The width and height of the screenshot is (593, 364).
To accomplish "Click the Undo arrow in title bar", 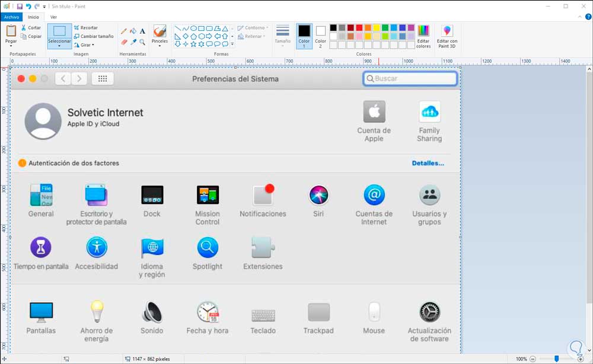I will pyautogui.click(x=28, y=7).
